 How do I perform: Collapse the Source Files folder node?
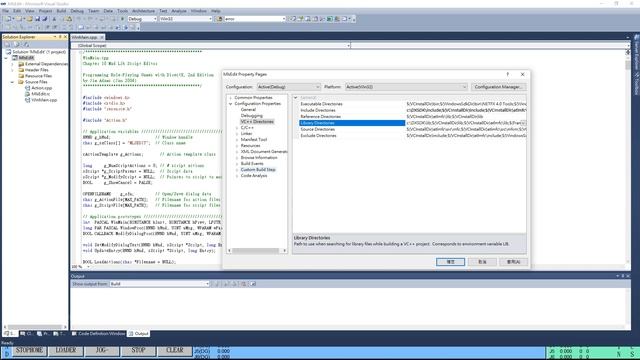12,82
